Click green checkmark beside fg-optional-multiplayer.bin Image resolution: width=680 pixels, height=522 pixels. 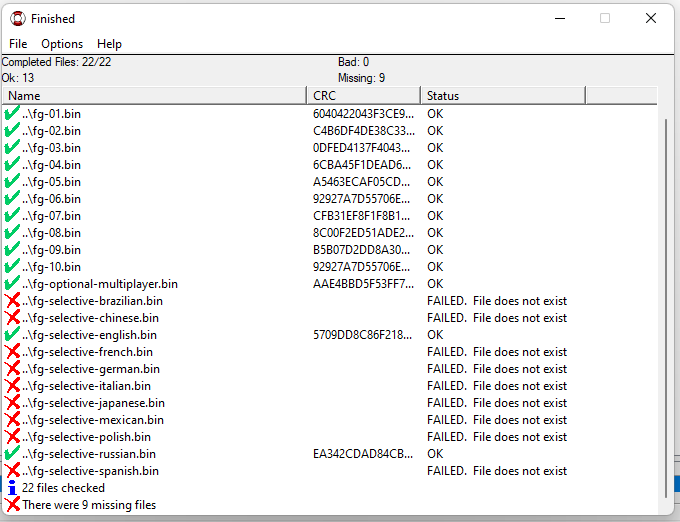(12, 283)
